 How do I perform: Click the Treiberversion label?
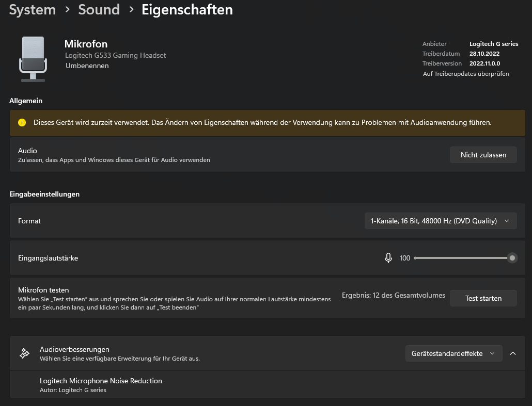click(x=442, y=63)
